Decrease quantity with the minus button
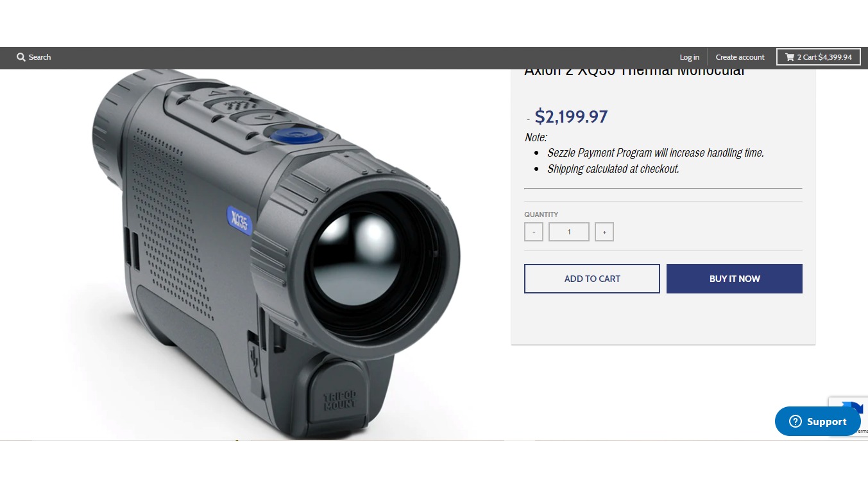Image resolution: width=868 pixels, height=488 pixels. pos(534,232)
